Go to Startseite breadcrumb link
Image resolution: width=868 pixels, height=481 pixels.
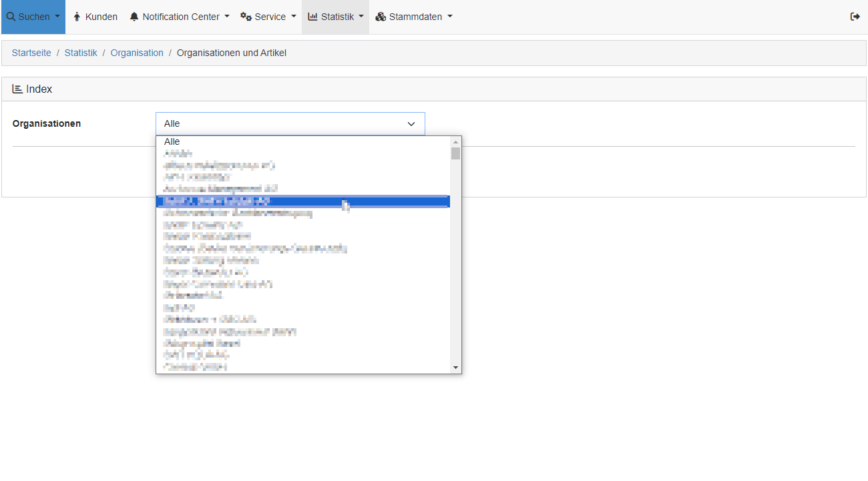coord(31,53)
